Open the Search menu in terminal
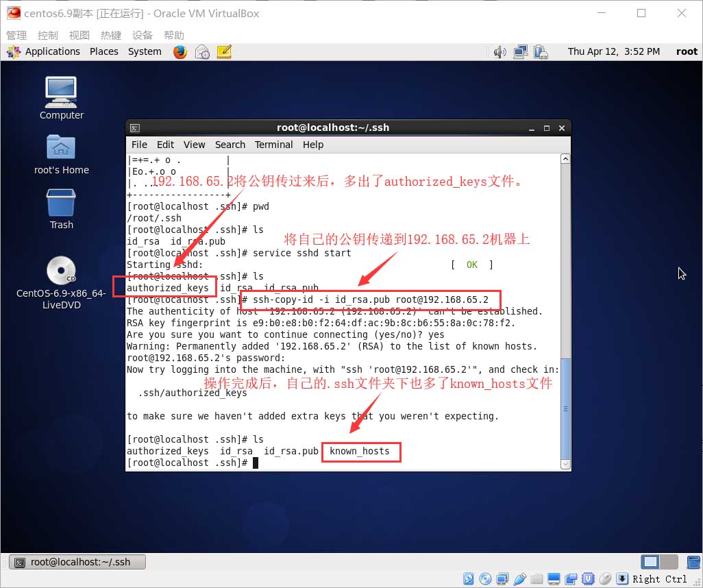 click(230, 145)
